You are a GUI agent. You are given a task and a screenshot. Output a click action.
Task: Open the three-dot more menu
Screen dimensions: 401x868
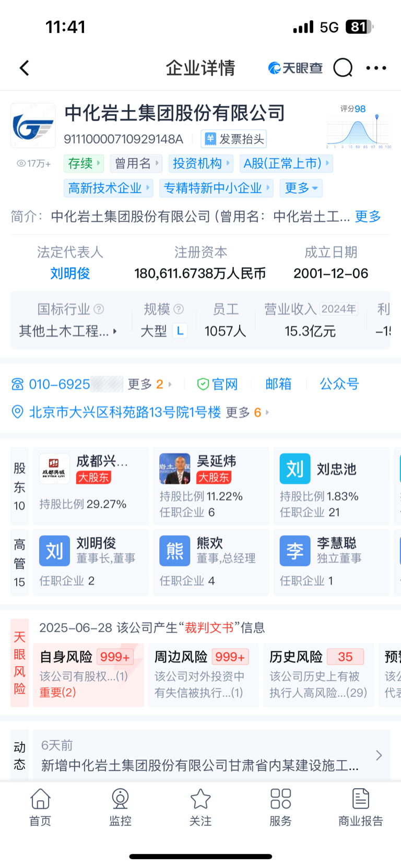coord(376,68)
